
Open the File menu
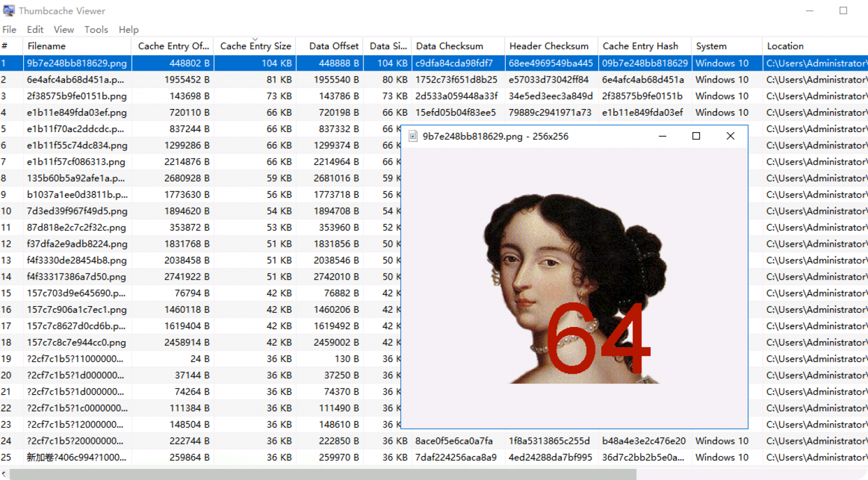click(9, 29)
